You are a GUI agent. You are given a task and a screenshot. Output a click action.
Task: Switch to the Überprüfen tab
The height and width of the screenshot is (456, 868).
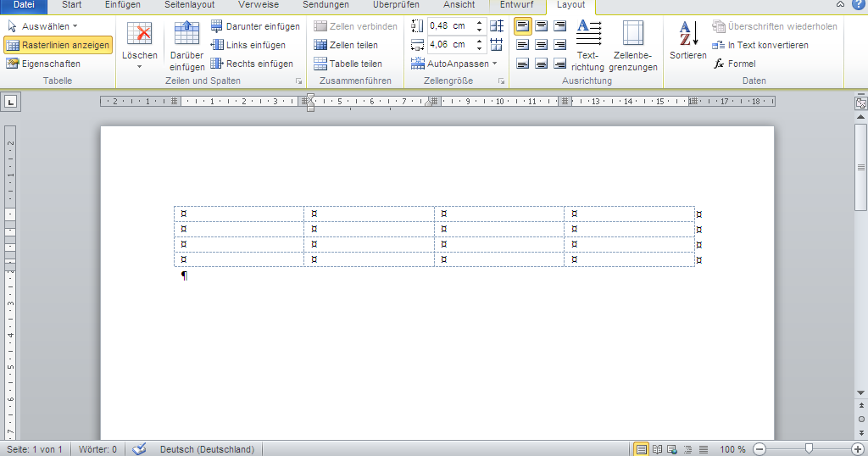pos(396,6)
